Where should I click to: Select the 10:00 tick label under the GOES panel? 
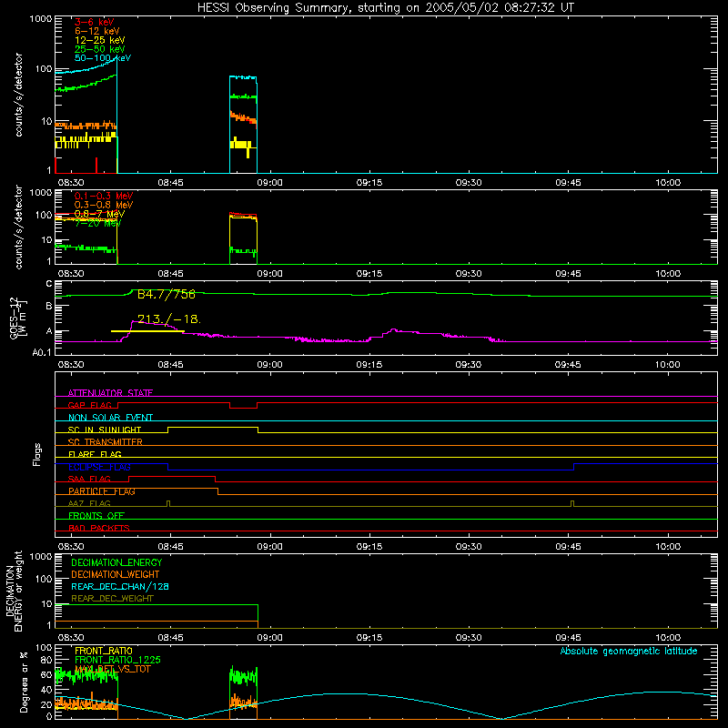coord(668,365)
